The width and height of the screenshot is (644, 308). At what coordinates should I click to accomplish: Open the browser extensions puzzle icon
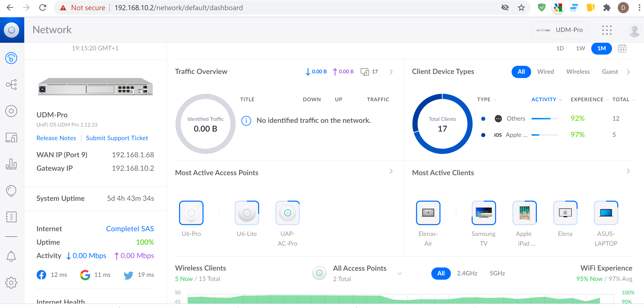pos(607,8)
